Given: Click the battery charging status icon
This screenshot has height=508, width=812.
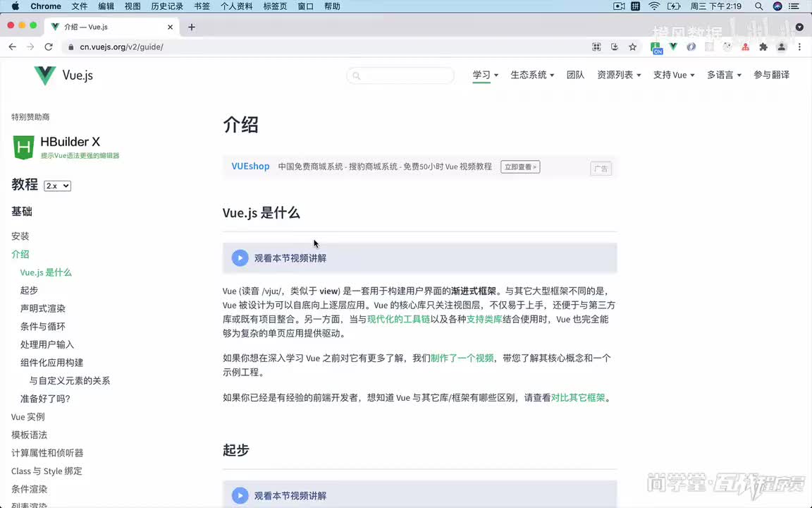Looking at the screenshot, I should point(674,6).
